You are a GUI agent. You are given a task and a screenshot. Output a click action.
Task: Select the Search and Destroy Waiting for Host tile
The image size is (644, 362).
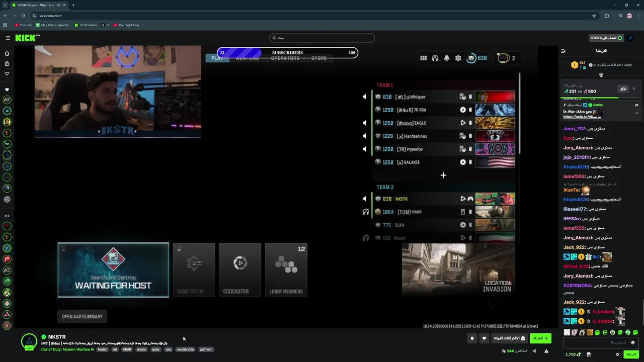(113, 270)
